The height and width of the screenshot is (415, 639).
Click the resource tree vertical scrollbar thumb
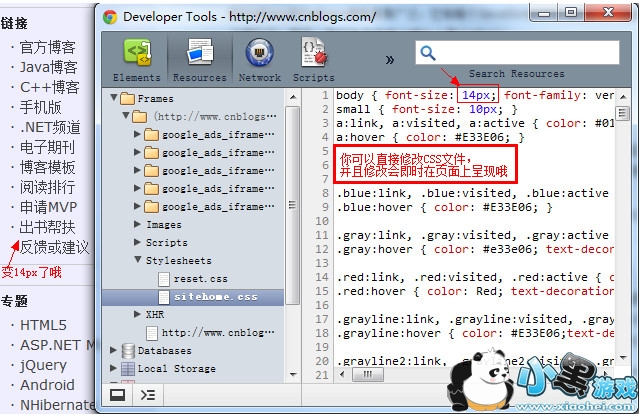point(292,205)
